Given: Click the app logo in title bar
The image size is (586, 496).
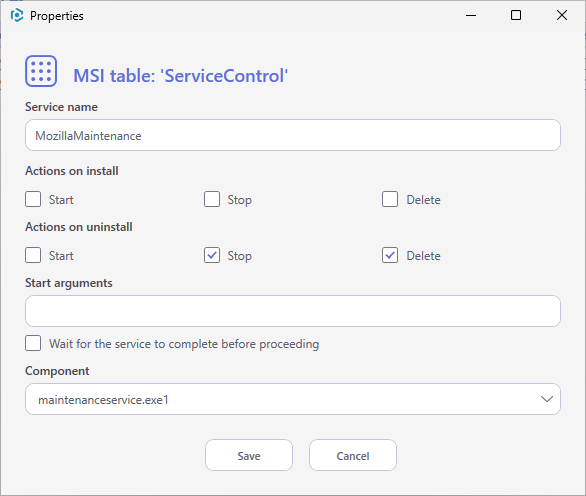Looking at the screenshot, I should (17, 16).
